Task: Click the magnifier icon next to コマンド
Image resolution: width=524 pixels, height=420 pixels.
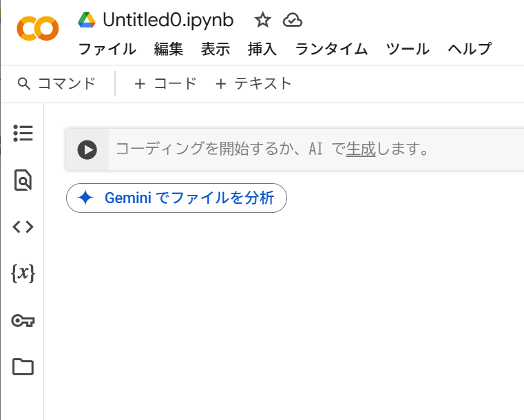Action: point(23,83)
